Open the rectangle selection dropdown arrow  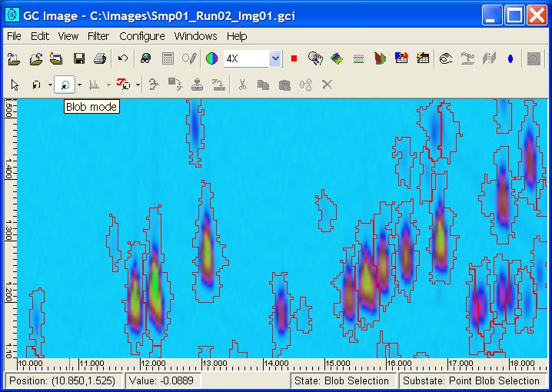(x=50, y=85)
